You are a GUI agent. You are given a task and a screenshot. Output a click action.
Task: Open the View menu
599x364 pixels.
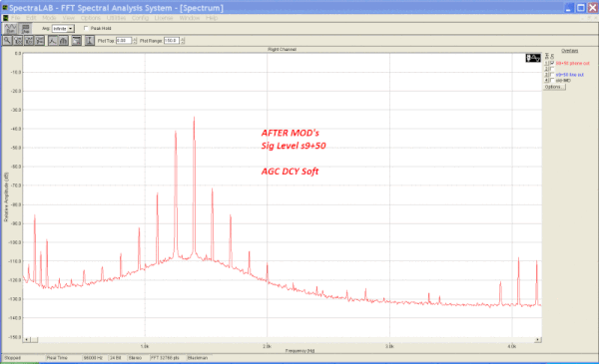click(x=68, y=18)
